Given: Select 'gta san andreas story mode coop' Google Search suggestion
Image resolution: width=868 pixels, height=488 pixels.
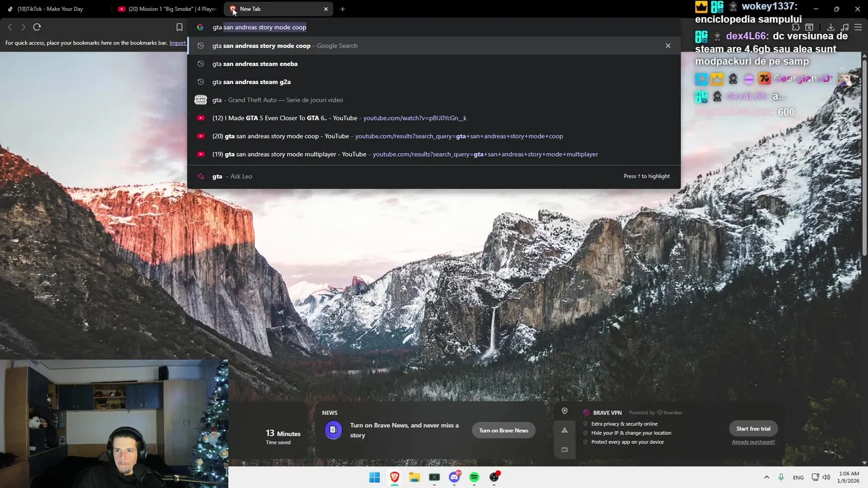Looking at the screenshot, I should tap(434, 45).
